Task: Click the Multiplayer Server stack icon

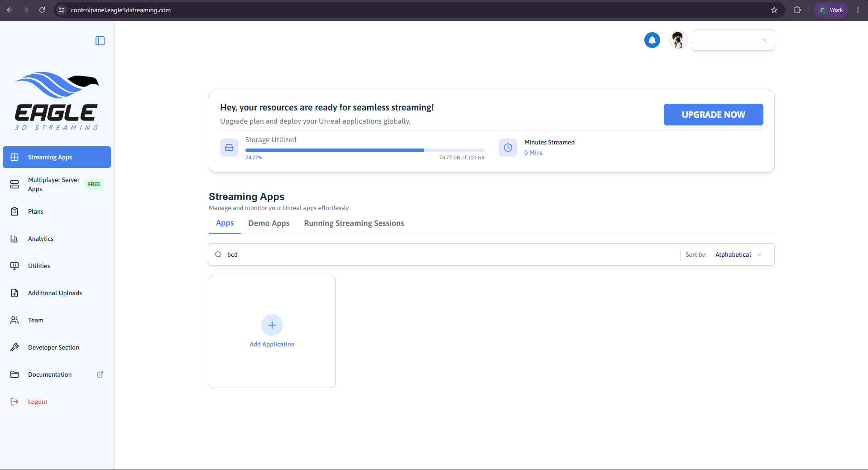Action: click(14, 184)
